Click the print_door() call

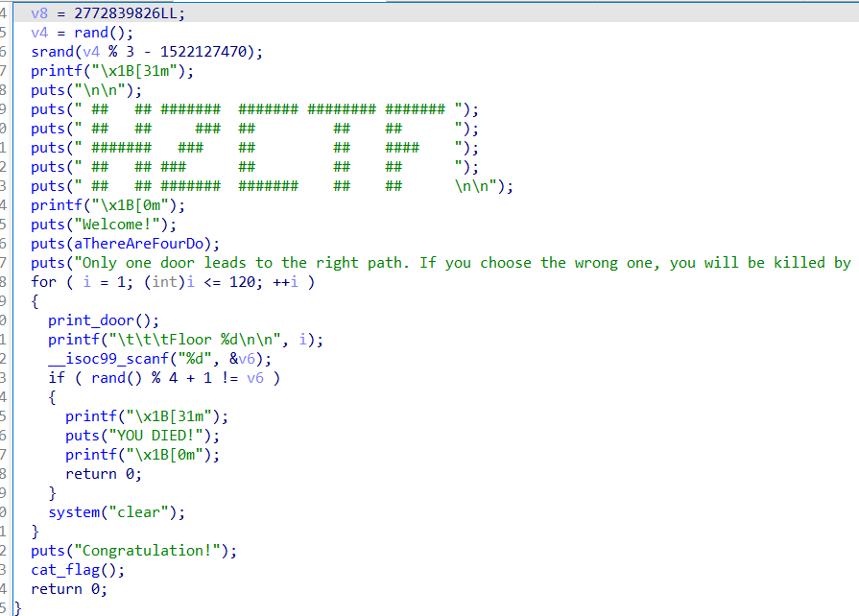pos(104,320)
